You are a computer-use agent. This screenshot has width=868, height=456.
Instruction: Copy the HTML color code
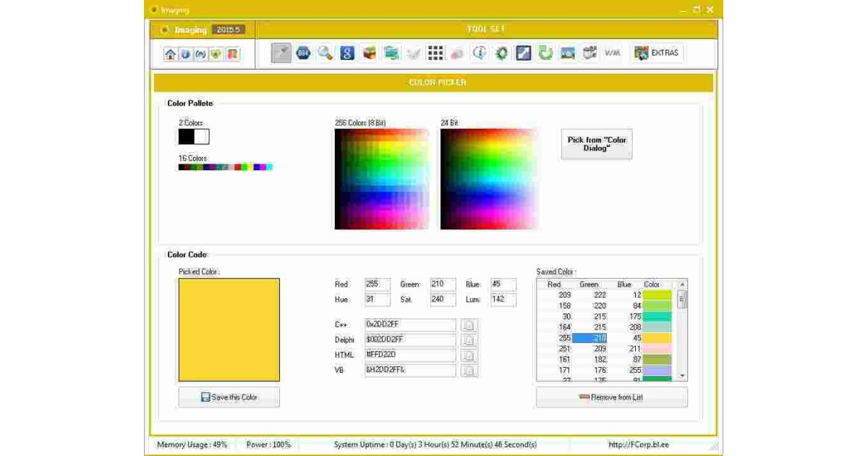(x=469, y=355)
